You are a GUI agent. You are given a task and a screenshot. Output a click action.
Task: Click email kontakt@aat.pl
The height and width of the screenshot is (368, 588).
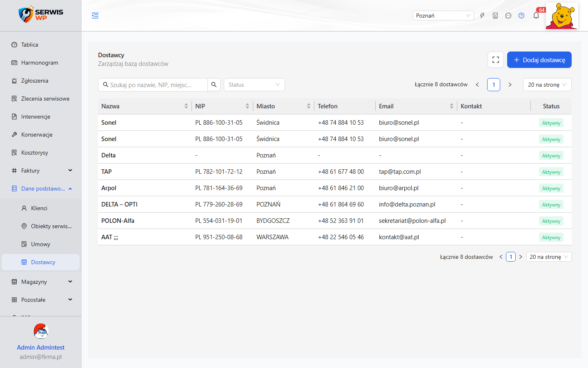tap(399, 237)
